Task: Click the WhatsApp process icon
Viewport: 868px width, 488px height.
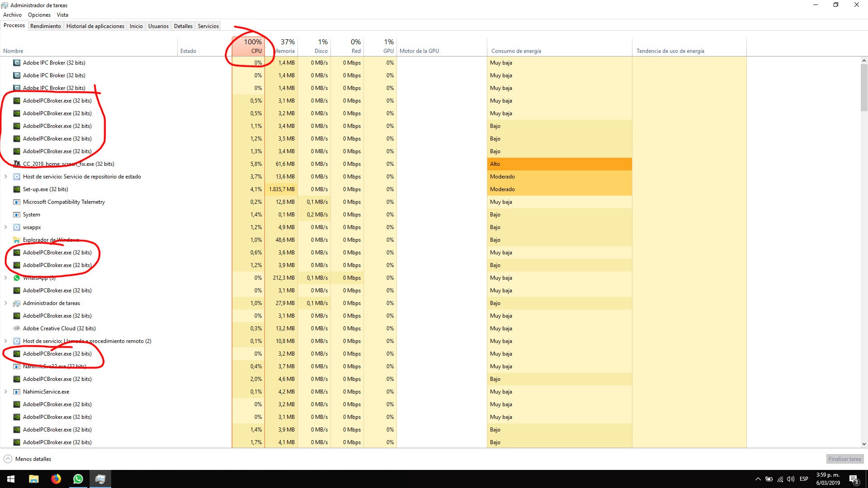Action: (x=17, y=278)
